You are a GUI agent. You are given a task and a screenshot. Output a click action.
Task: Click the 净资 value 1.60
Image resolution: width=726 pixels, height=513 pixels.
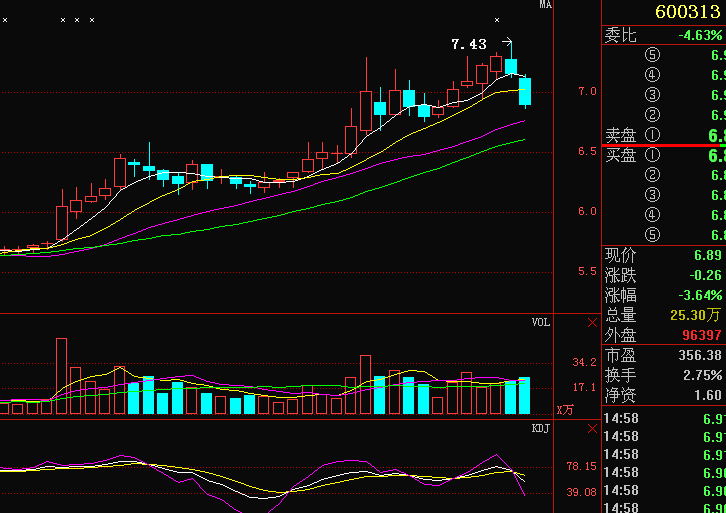point(707,395)
